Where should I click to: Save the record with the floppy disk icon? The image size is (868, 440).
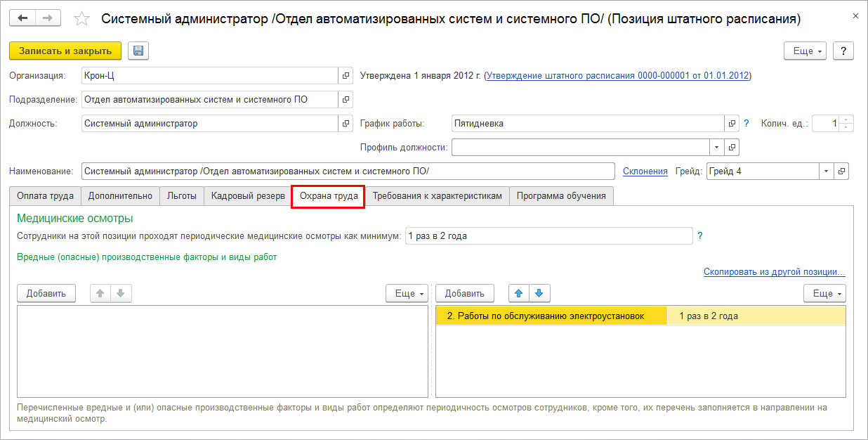[138, 51]
